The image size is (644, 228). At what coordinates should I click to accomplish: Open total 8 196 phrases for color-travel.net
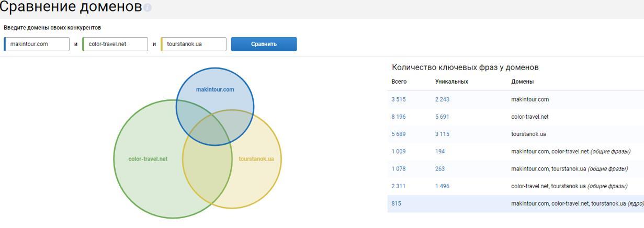[398, 117]
